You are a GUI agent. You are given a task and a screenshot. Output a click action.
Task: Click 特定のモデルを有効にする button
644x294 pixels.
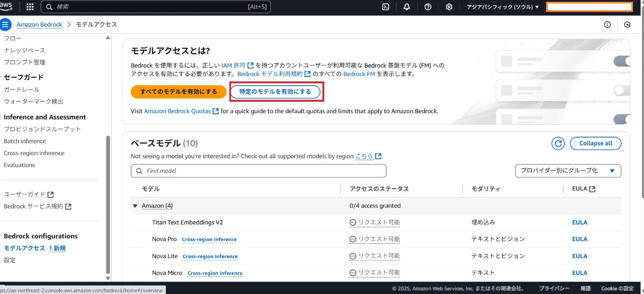pos(275,92)
